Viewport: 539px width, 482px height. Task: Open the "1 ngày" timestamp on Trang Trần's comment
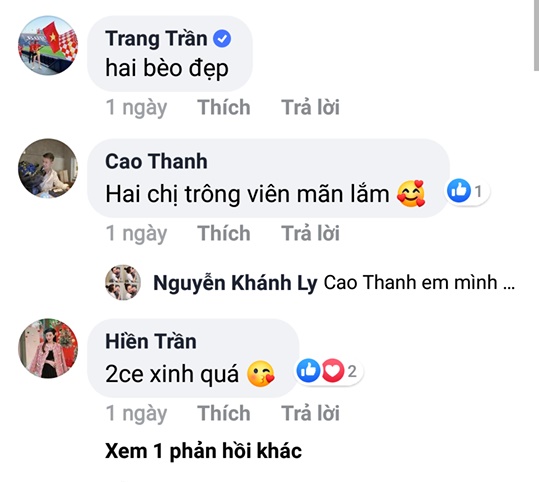(136, 107)
